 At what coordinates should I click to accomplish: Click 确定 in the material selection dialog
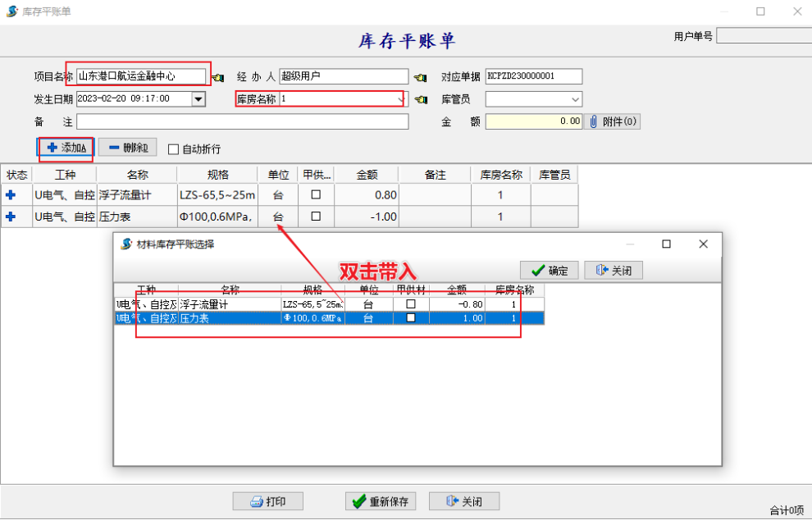pos(550,271)
